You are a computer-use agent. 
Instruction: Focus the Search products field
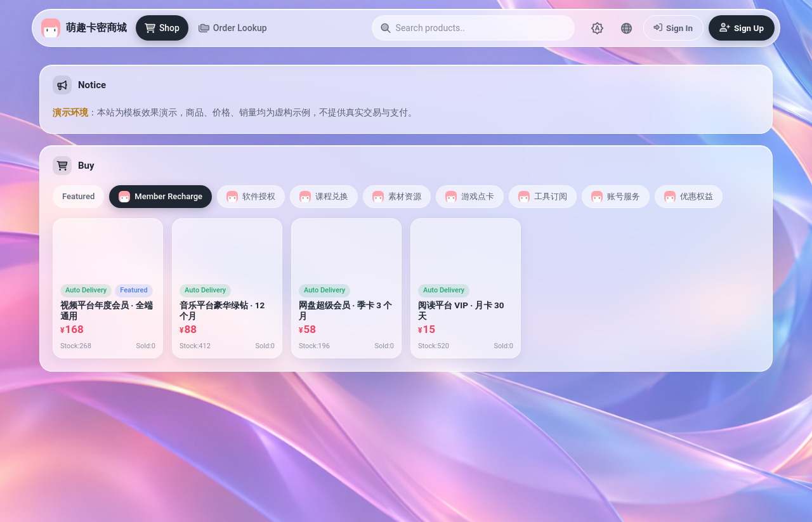pos(473,28)
